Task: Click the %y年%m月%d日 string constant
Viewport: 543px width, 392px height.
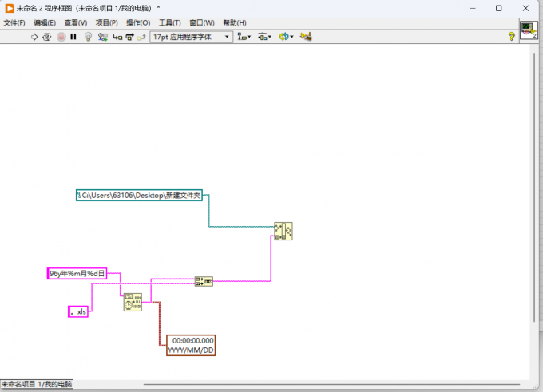Action: 77,274
